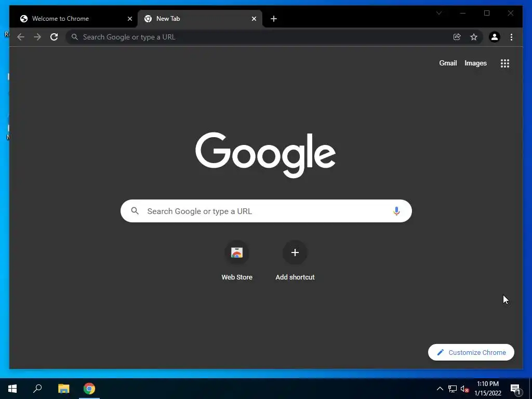Close the New Tab tab
The height and width of the screenshot is (399, 532).
coord(254,19)
